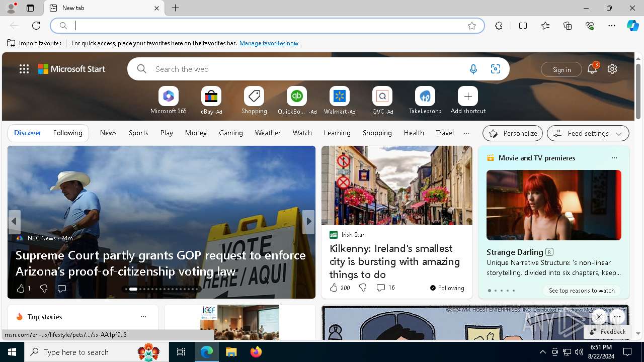Open Movie and TV premieres options
Image resolution: width=644 pixels, height=362 pixels.
tap(614, 158)
